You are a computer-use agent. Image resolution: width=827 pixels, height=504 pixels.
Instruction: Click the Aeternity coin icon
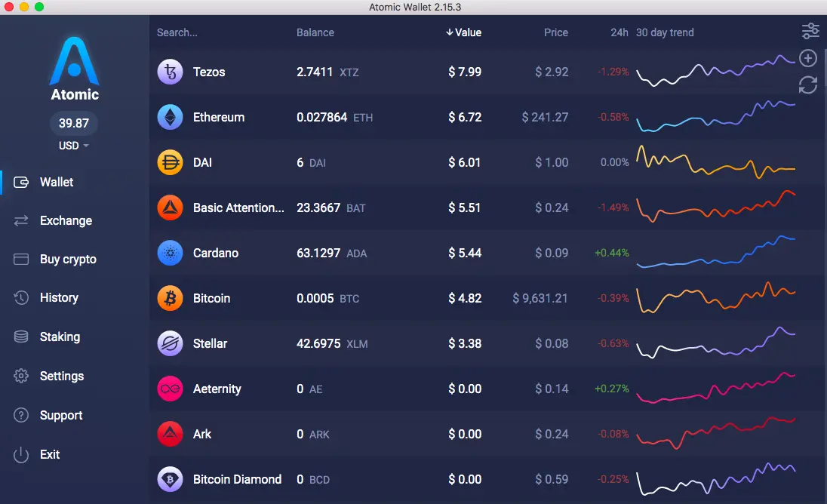coord(170,389)
